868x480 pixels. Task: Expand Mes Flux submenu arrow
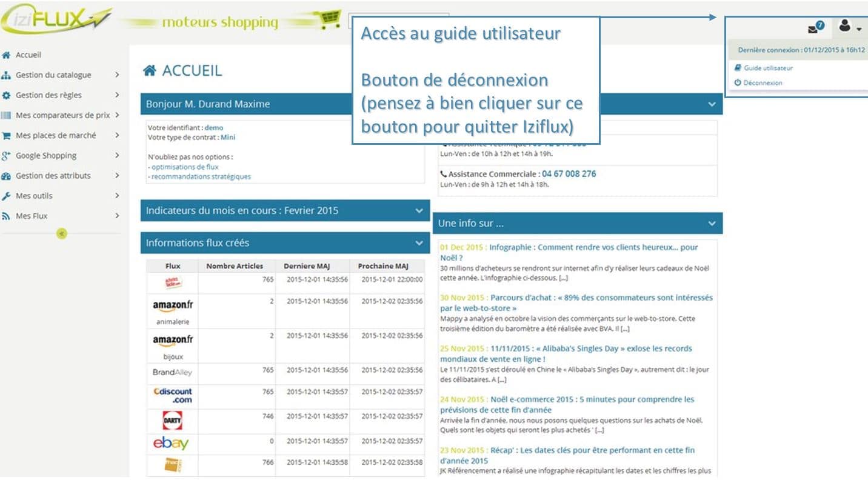click(117, 216)
